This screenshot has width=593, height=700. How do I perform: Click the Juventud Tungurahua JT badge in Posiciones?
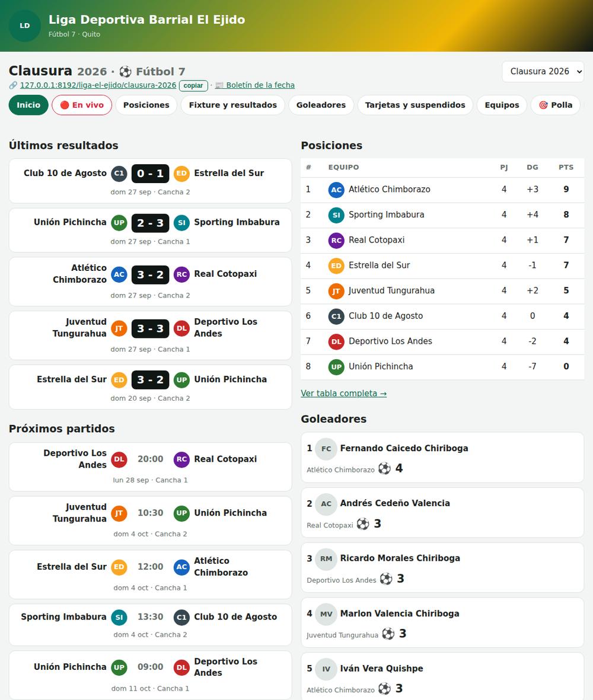tap(336, 291)
